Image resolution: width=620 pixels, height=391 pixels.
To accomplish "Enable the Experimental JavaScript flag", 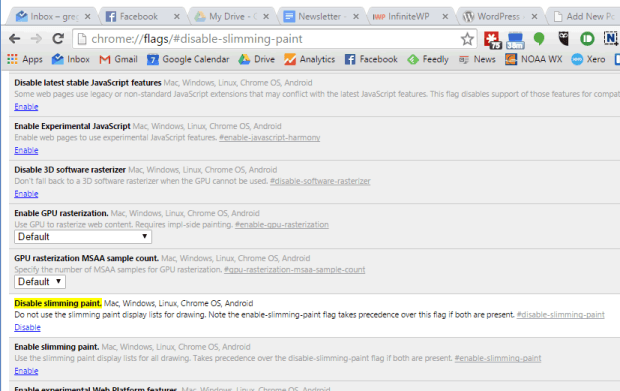I will click(26, 150).
